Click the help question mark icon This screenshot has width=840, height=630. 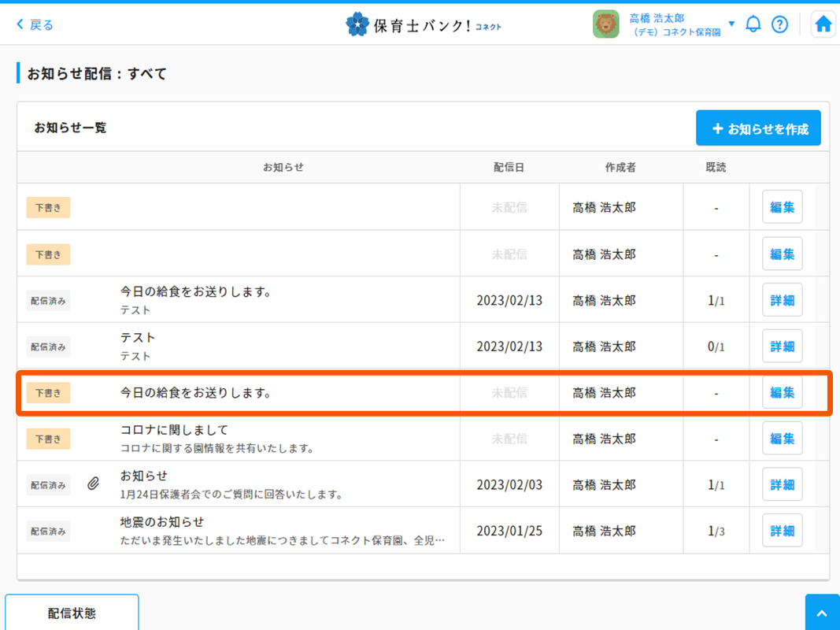pos(779,24)
